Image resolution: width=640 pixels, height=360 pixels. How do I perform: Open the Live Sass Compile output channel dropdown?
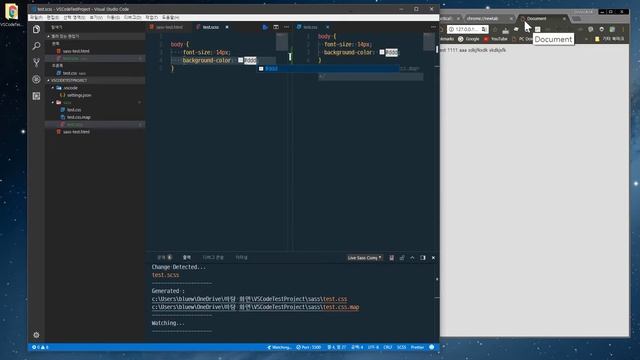tap(364, 258)
